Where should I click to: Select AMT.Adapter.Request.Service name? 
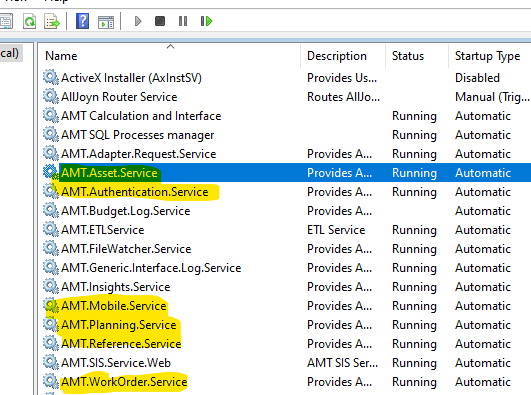[x=139, y=154]
